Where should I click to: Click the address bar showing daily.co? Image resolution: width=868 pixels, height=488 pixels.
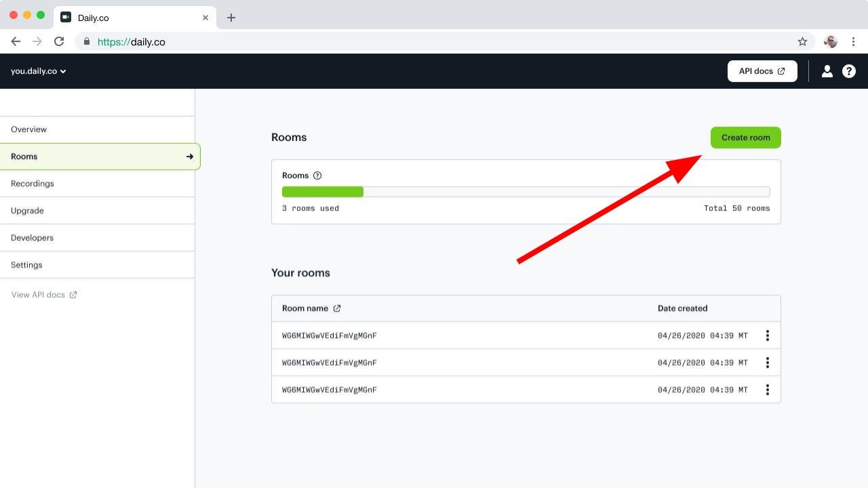(444, 41)
